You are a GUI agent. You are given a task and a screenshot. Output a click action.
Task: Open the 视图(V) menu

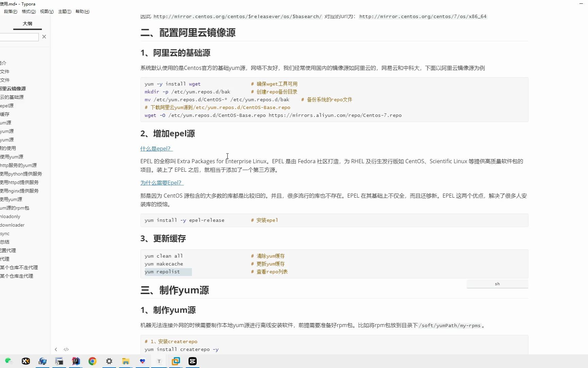point(47,12)
